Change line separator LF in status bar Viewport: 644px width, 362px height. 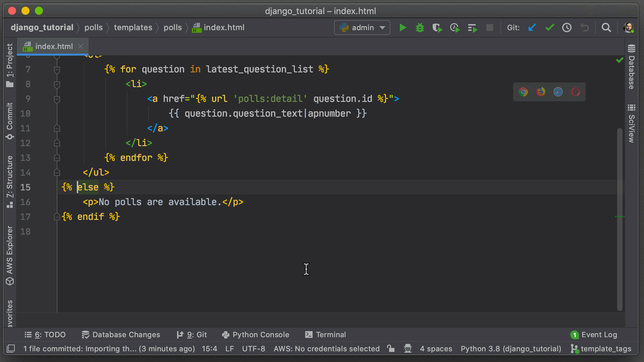229,349
